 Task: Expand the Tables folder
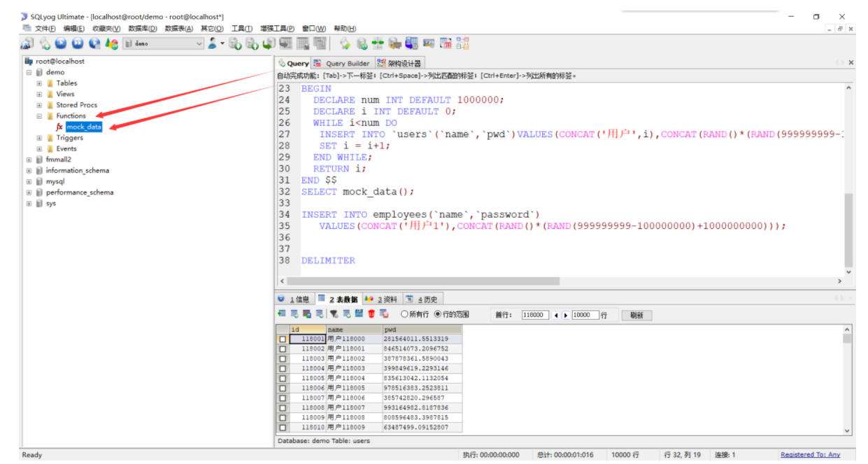[39, 83]
